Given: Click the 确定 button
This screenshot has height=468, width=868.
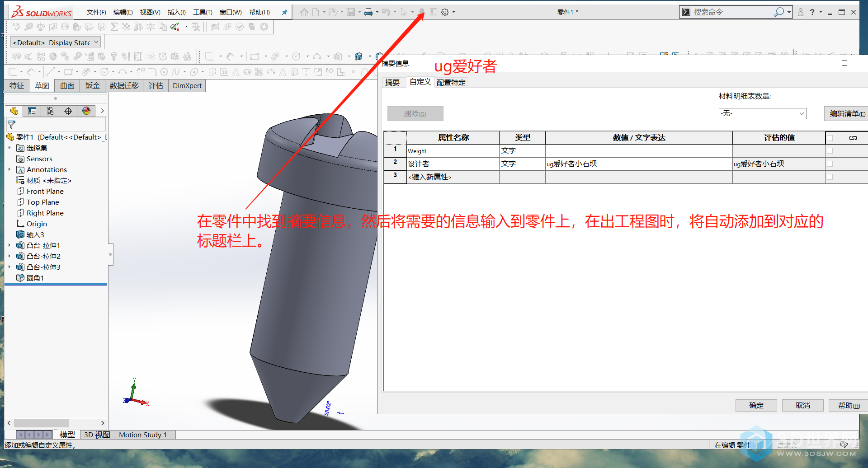Looking at the screenshot, I should (x=756, y=405).
